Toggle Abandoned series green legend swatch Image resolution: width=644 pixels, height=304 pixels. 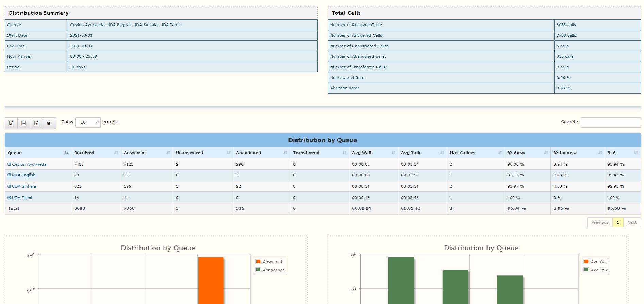258,270
